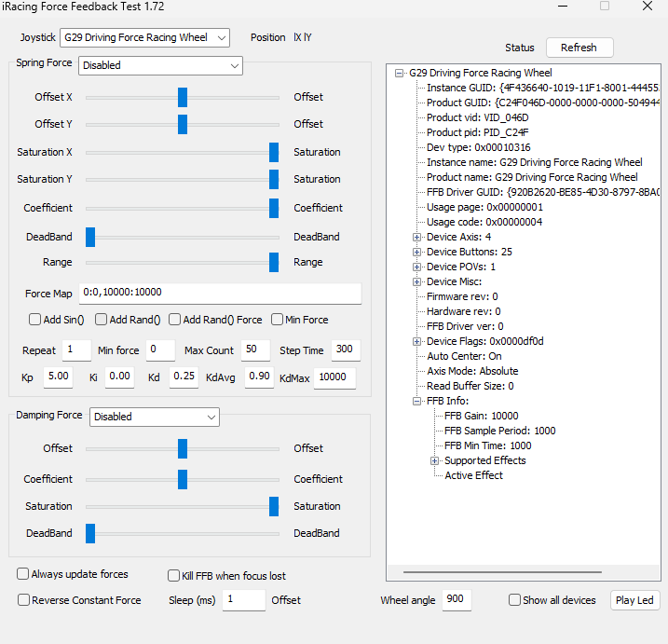Image resolution: width=668 pixels, height=644 pixels.
Task: Click the Refresh status button
Action: 579,48
